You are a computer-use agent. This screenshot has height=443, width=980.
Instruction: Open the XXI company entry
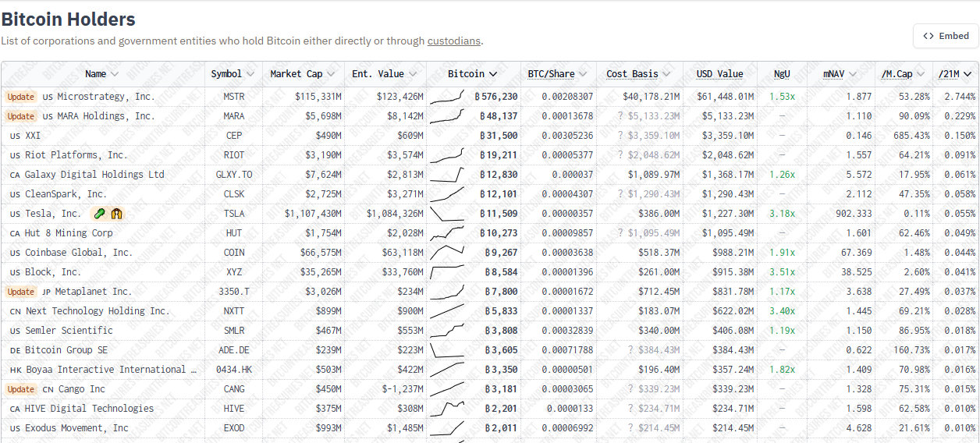point(33,136)
